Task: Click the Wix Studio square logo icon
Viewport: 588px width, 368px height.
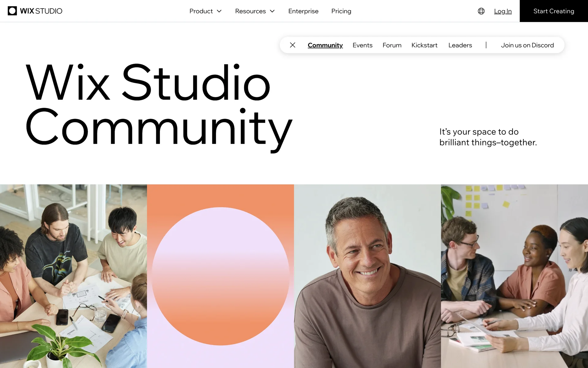Action: (x=12, y=11)
